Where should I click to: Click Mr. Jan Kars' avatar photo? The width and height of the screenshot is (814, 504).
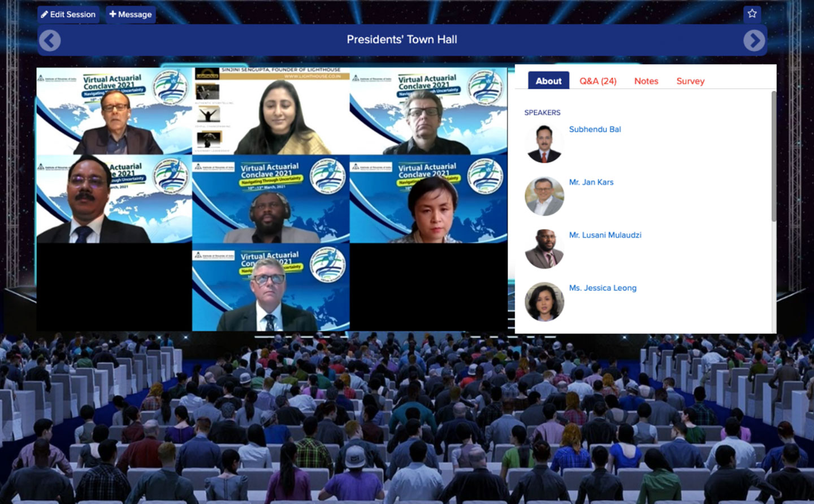(544, 196)
